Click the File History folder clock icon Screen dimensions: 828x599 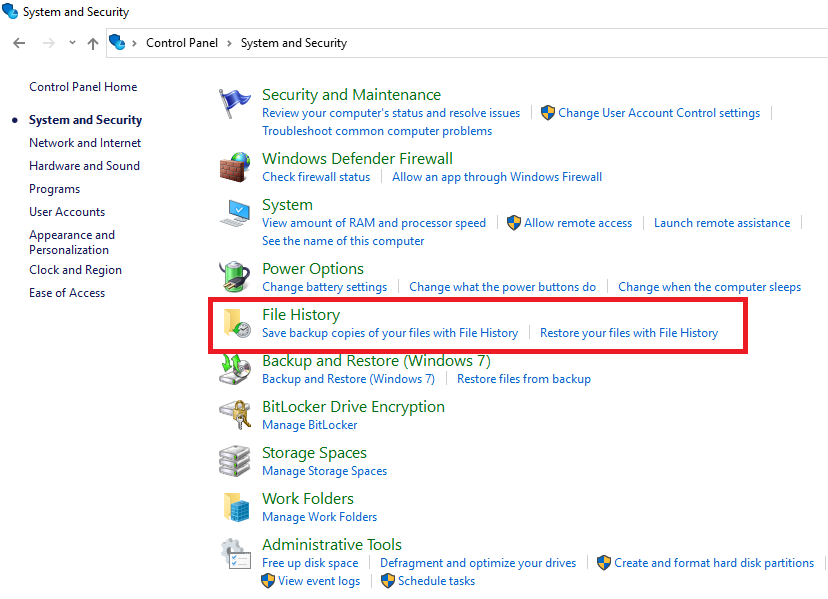(237, 323)
